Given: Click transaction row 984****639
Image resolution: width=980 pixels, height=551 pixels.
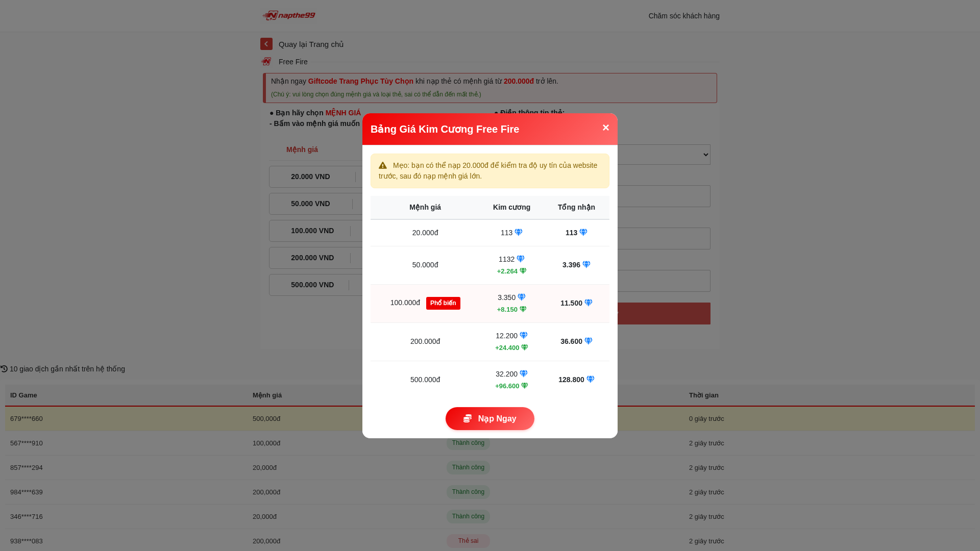Looking at the screenshot, I should click(x=490, y=492).
